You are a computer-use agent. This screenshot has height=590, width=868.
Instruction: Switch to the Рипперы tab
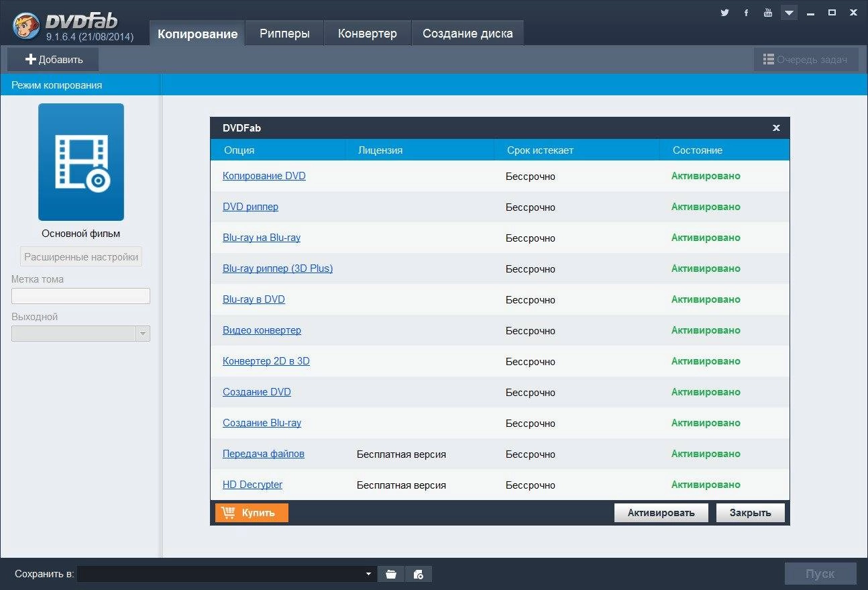click(284, 34)
